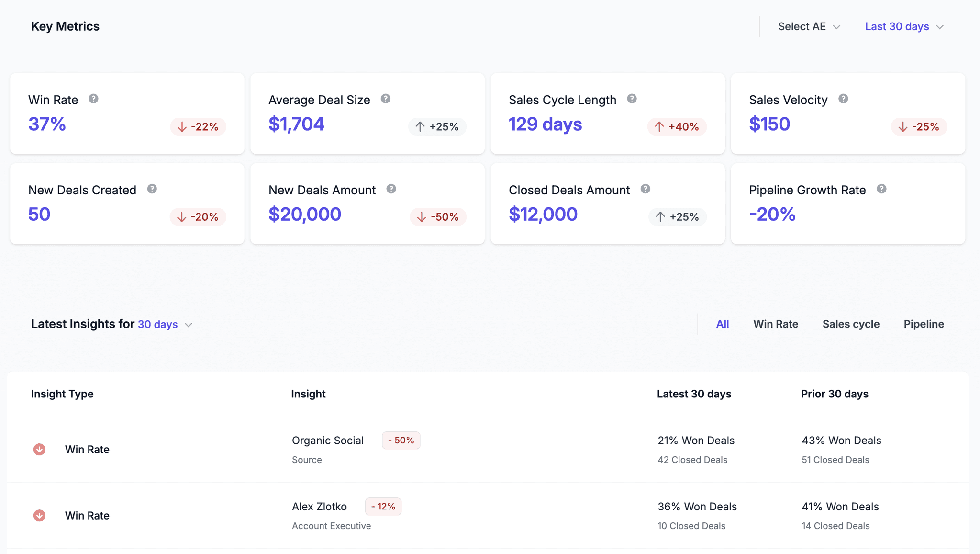
Task: View Sales Cycle Length help tooltip
Action: (x=632, y=98)
